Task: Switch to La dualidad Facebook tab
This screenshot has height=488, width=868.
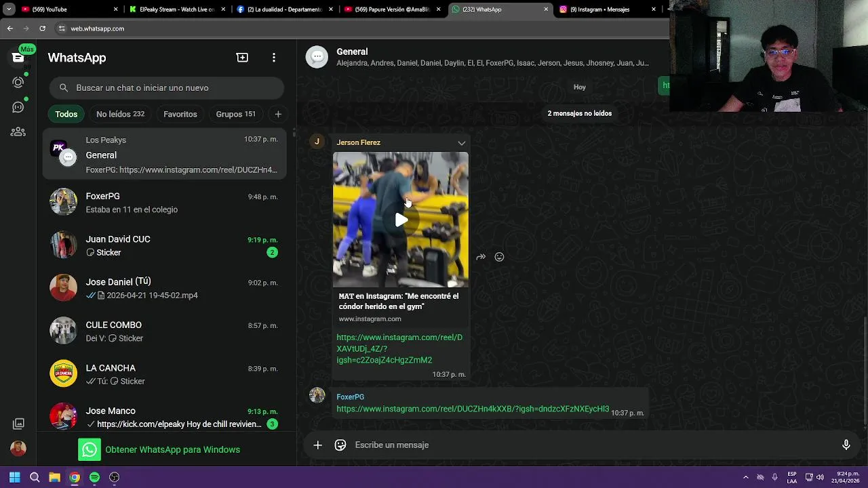Action: 285,9
